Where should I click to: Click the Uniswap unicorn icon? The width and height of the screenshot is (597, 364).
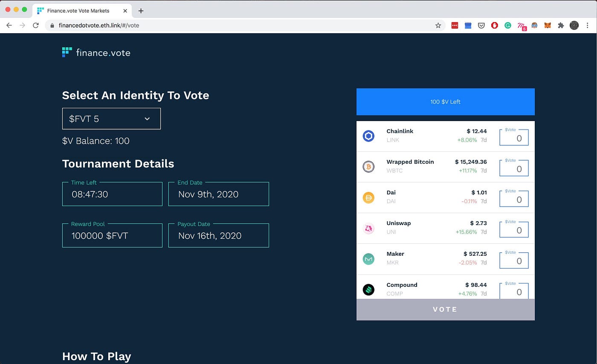click(x=368, y=228)
